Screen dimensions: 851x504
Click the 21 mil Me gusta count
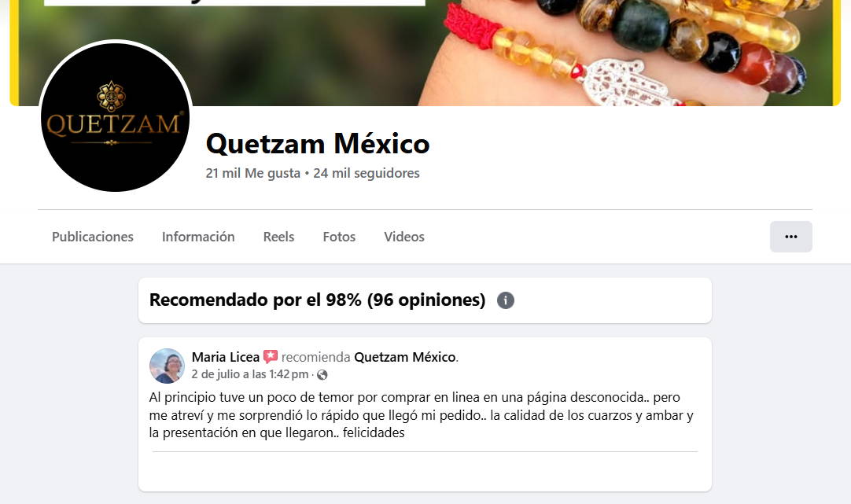pos(253,173)
